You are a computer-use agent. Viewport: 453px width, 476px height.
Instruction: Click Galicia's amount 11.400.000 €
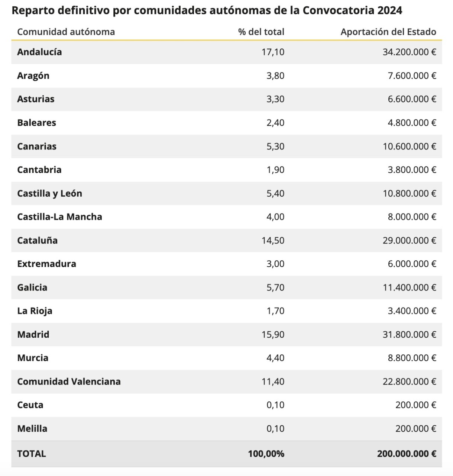pyautogui.click(x=409, y=287)
